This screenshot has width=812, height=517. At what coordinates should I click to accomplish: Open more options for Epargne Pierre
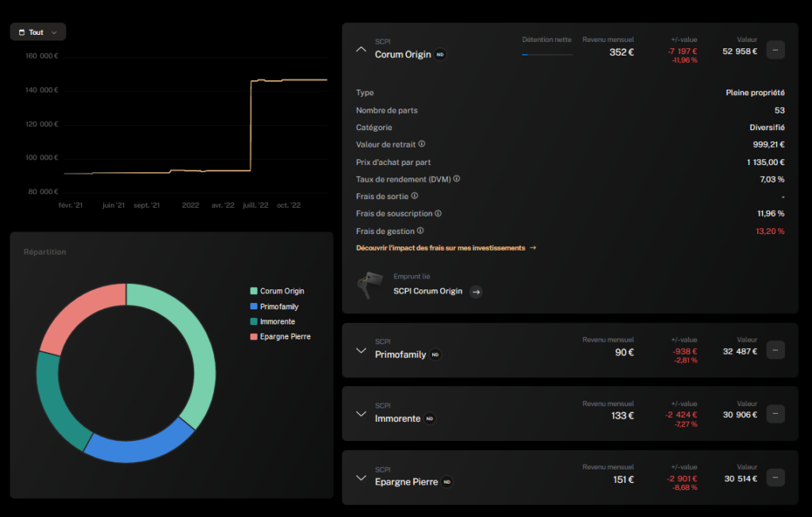pos(776,477)
